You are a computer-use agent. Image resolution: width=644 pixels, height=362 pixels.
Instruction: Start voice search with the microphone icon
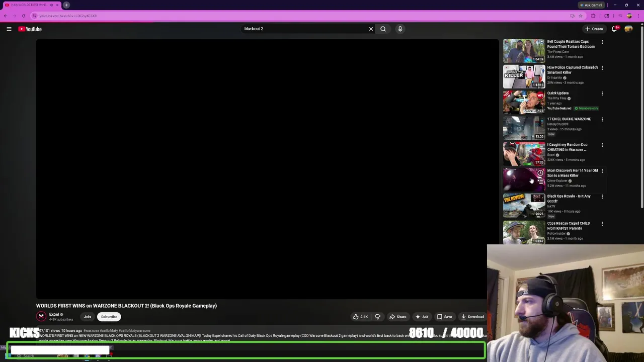(400, 29)
